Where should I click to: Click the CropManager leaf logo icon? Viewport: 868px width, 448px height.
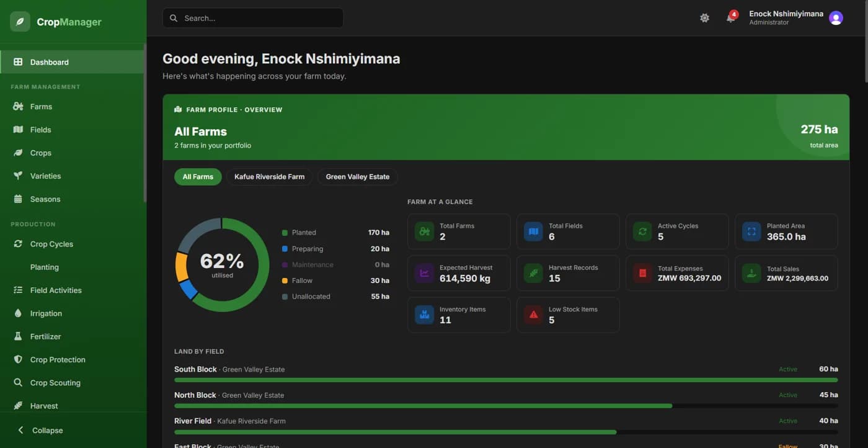20,22
